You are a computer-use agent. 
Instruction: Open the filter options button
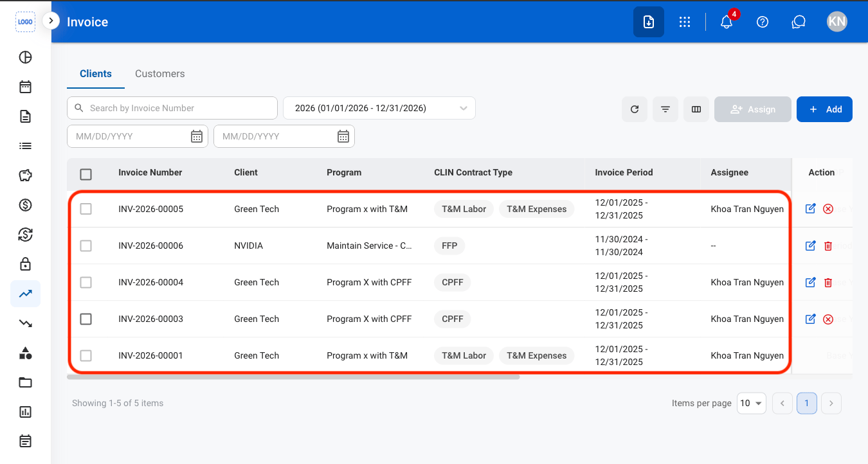point(665,109)
